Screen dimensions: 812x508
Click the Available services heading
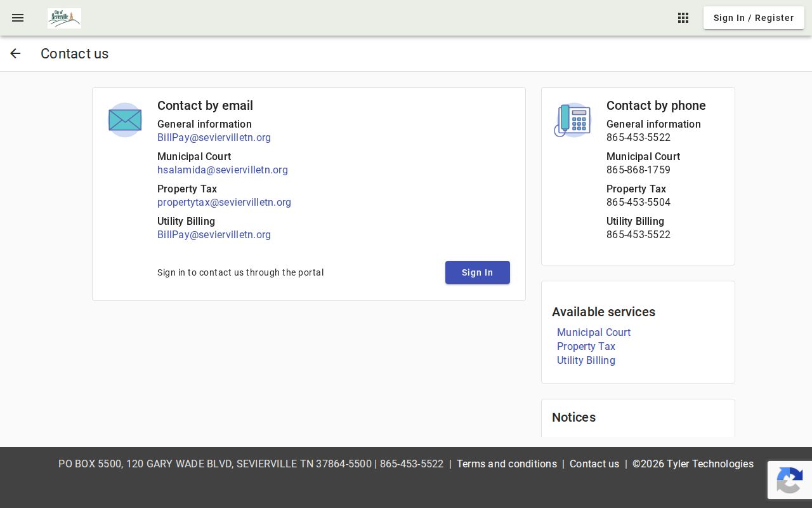pos(603,312)
